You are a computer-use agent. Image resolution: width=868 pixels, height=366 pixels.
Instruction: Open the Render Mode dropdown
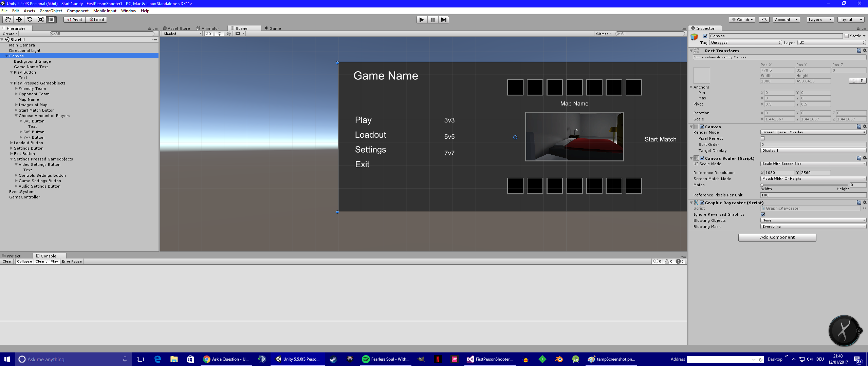coord(813,132)
